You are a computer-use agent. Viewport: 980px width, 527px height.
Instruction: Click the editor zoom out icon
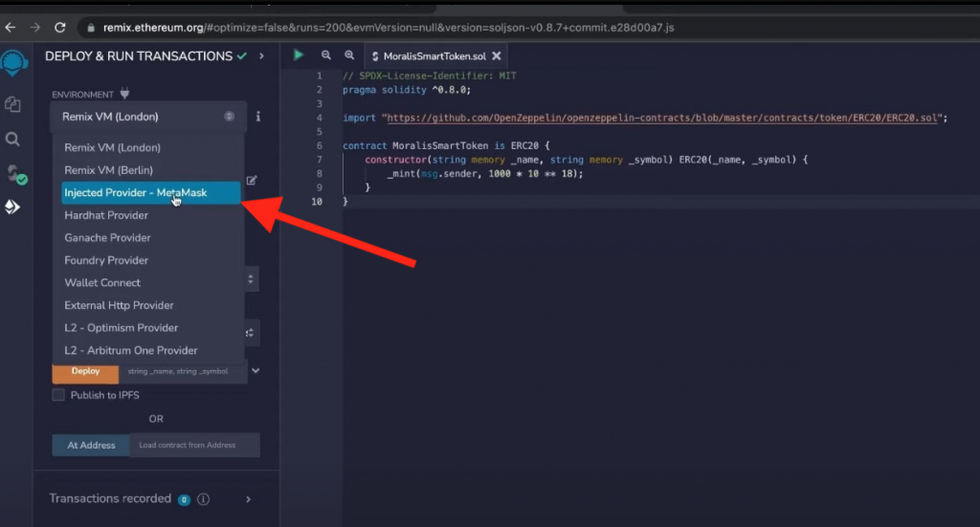325,55
